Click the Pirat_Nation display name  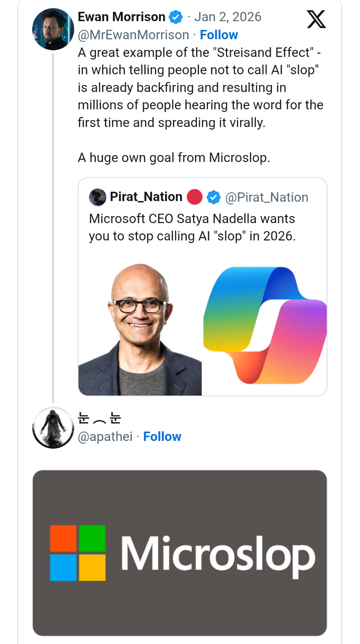tap(146, 197)
